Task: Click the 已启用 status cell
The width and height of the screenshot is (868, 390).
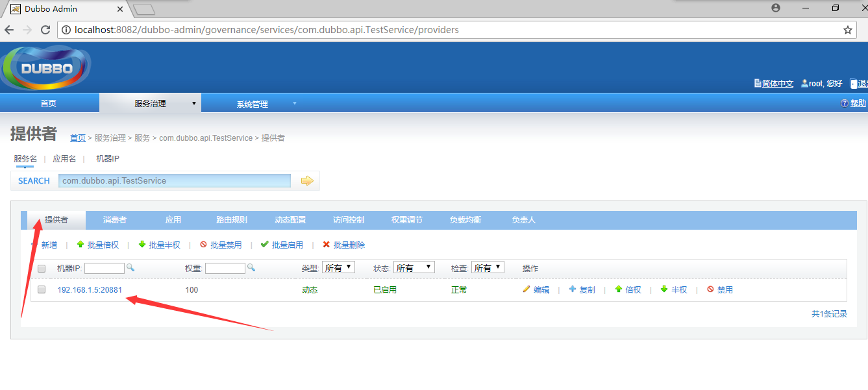Action: tap(384, 290)
